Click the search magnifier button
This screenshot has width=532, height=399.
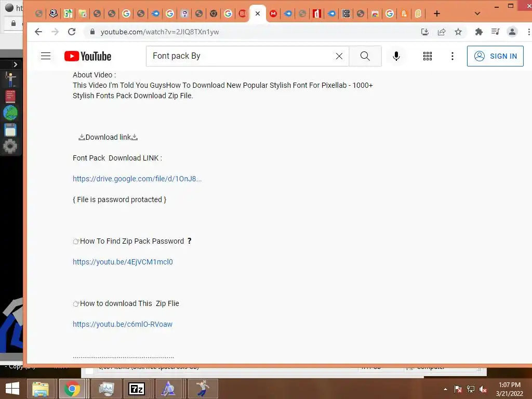tap(365, 56)
